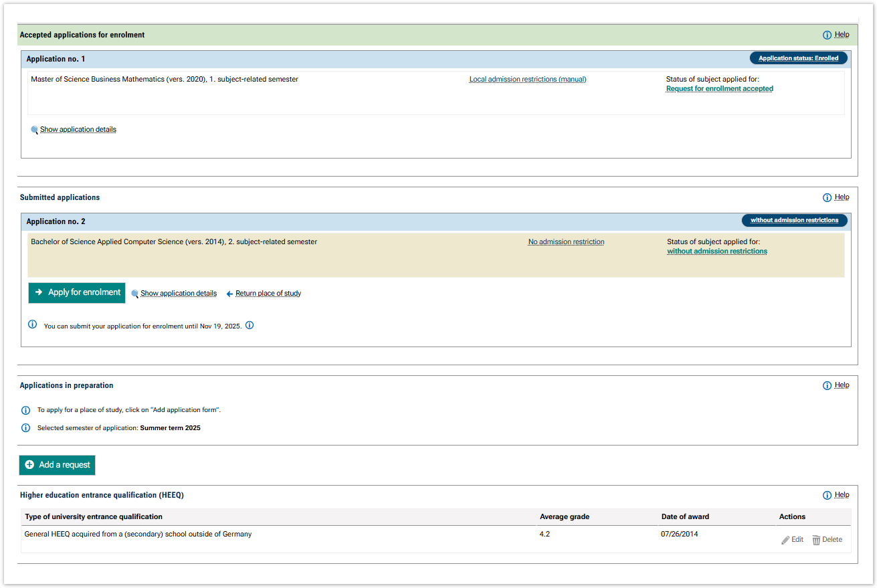This screenshot has width=877, height=588.
Task: Click Help icon in Applications in preparation
Action: coord(827,385)
